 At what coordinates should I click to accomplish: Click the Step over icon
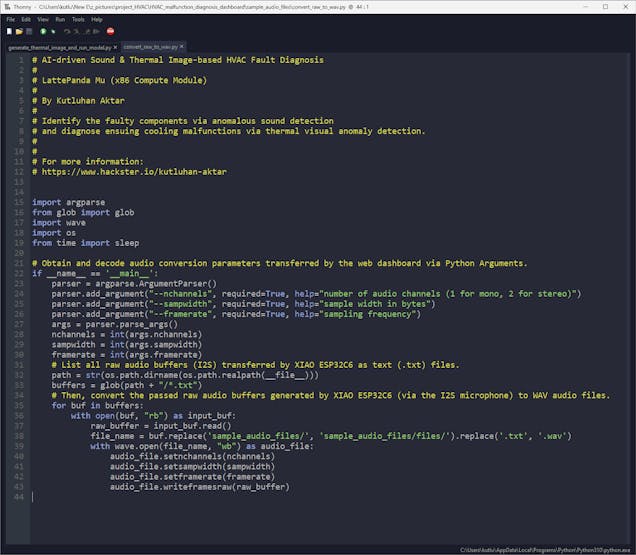[66, 31]
